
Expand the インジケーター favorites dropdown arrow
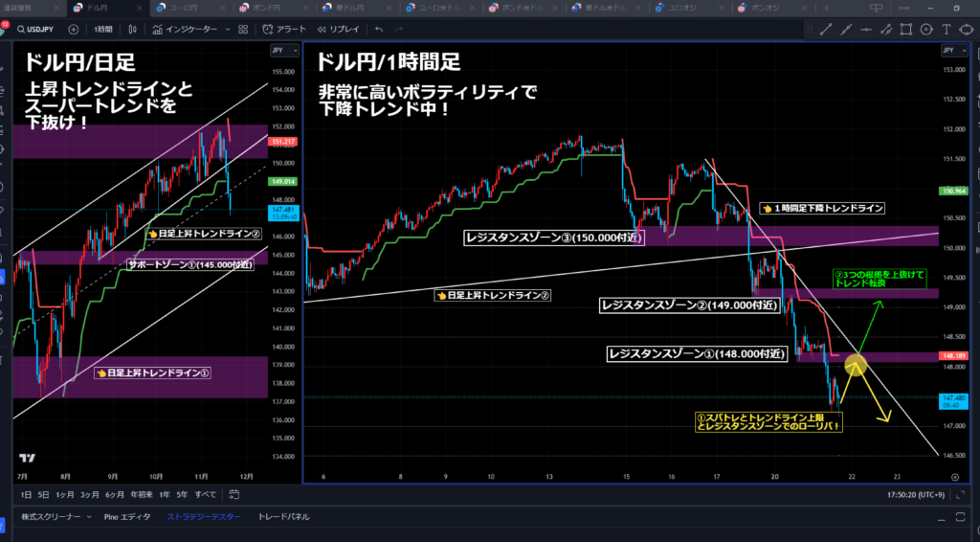(x=226, y=29)
